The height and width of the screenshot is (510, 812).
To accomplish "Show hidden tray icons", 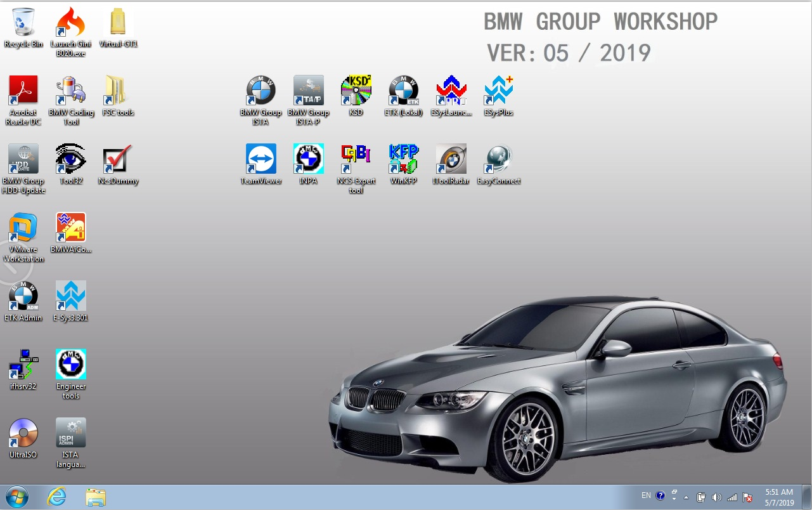I will [687, 497].
